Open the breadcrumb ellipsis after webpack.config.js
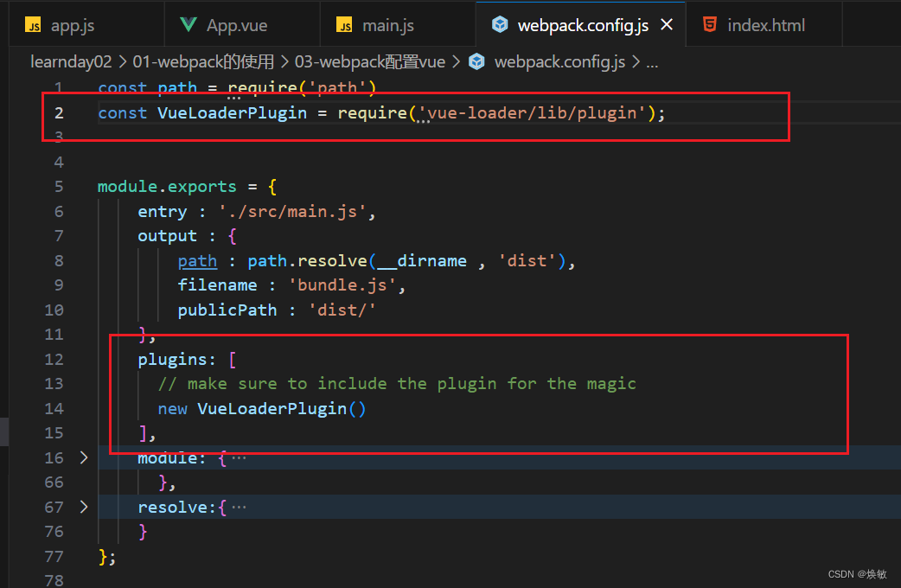The width and height of the screenshot is (901, 588). 651,61
